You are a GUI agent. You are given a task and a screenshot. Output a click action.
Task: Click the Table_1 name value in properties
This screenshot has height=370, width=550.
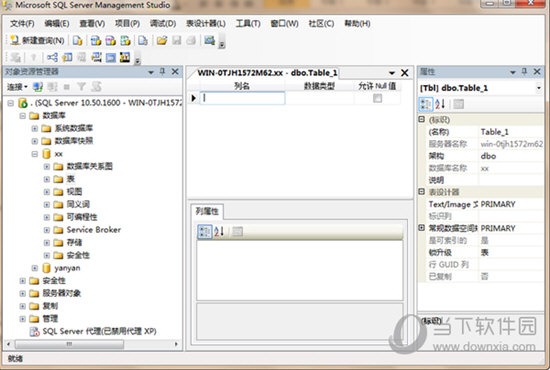coord(494,132)
